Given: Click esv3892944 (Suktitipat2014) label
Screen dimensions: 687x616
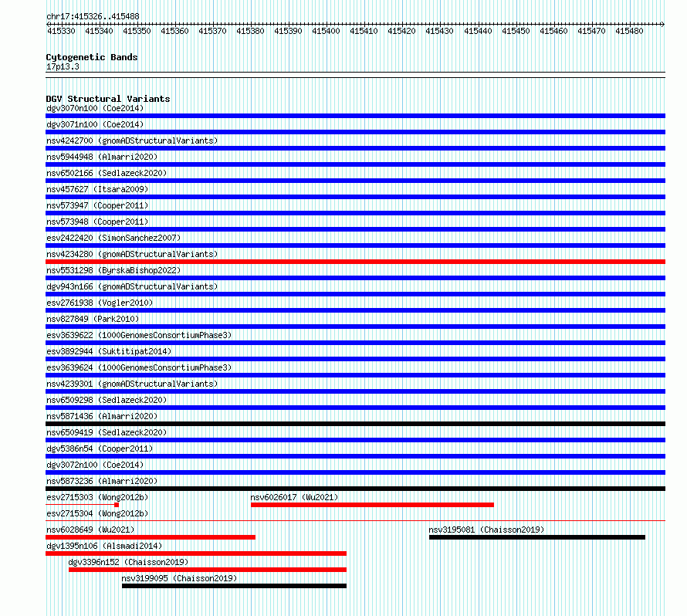Looking at the screenshot, I should [x=109, y=351].
